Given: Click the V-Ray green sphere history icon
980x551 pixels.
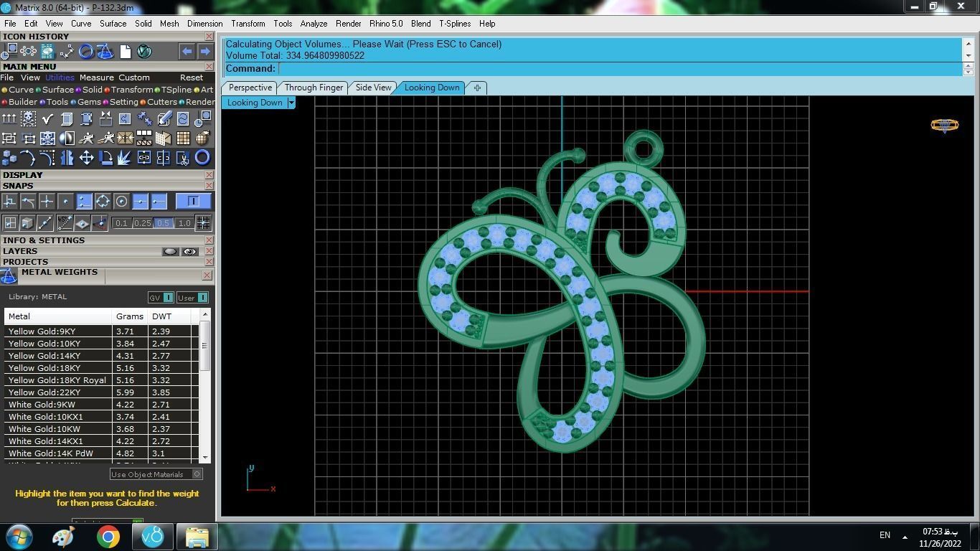Looking at the screenshot, I should 144,51.
